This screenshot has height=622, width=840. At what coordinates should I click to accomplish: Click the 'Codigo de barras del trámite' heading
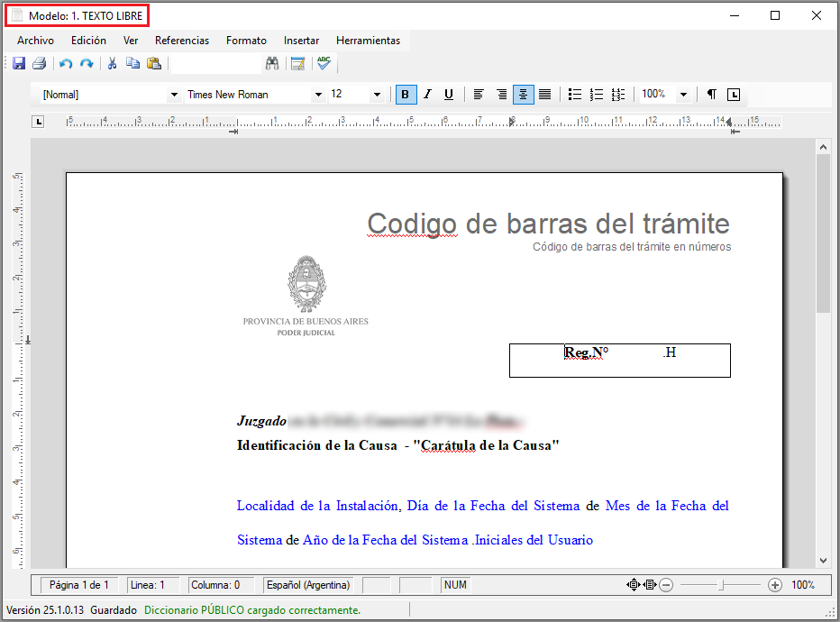point(548,224)
